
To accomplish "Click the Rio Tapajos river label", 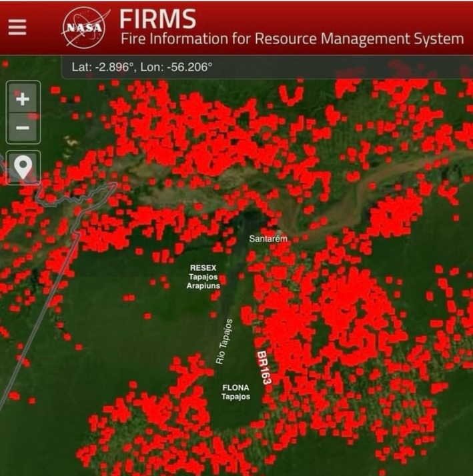I will (x=224, y=341).
